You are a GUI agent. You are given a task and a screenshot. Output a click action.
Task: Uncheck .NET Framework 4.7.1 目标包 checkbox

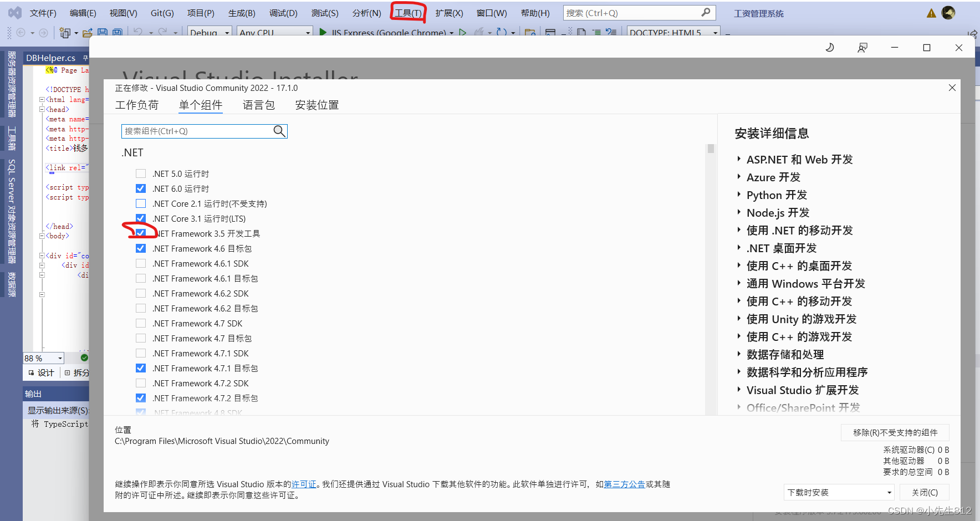tap(141, 368)
